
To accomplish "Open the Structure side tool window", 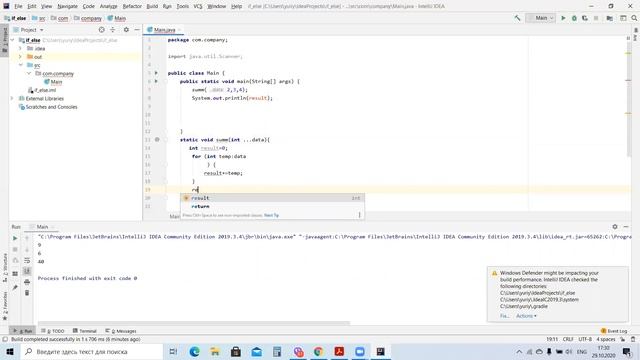I will click(x=4, y=268).
